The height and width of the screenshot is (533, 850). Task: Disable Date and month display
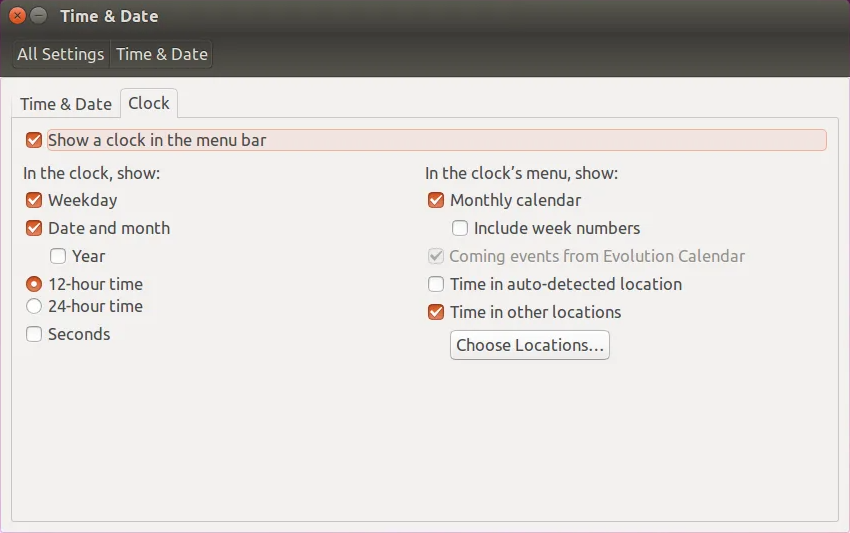(34, 228)
